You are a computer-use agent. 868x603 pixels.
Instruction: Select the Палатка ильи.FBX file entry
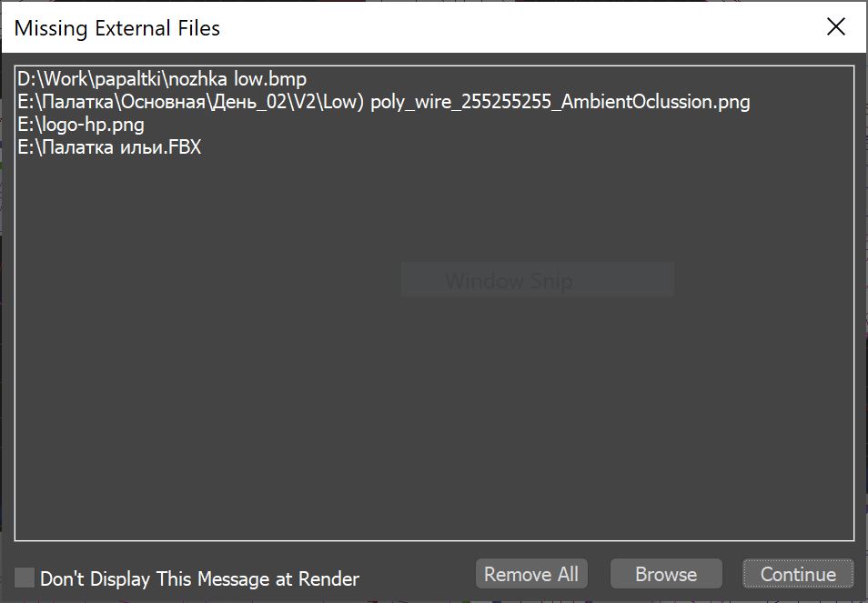pos(109,147)
